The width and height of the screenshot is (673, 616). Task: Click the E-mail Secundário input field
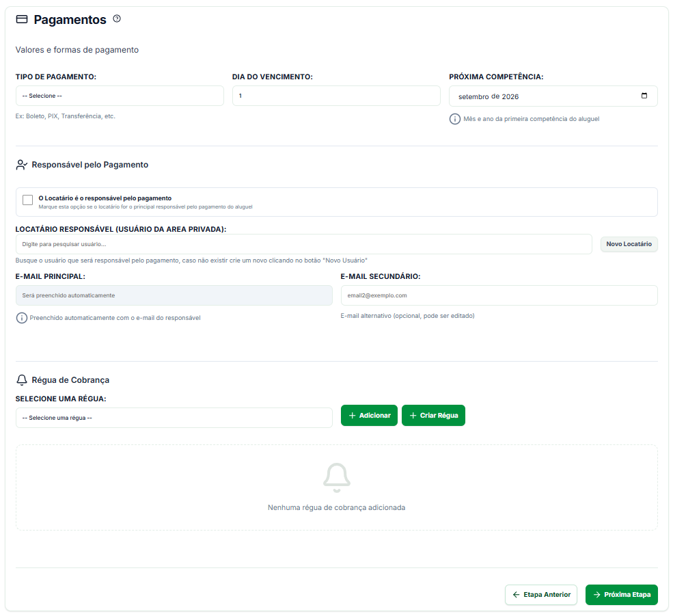pos(499,295)
